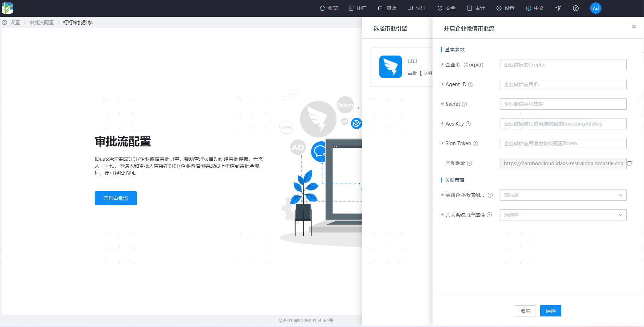This screenshot has height=327, width=644.
Task: Click the paper plane send icon
Action: (558, 8)
